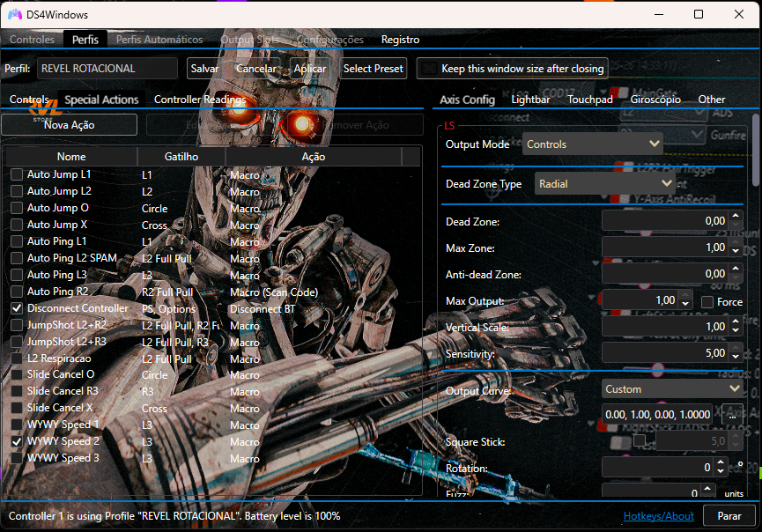Enable the Auto Jump L2 action
Image resolution: width=762 pixels, height=532 pixels.
point(17,191)
